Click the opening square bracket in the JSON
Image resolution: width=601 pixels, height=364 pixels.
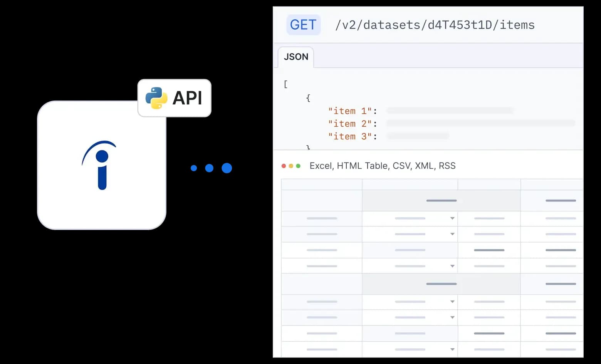[x=285, y=84]
